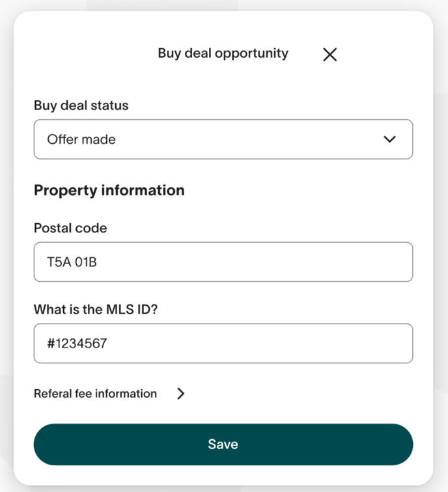Expand the Referal fee information section
This screenshot has width=448, height=492.
(109, 394)
